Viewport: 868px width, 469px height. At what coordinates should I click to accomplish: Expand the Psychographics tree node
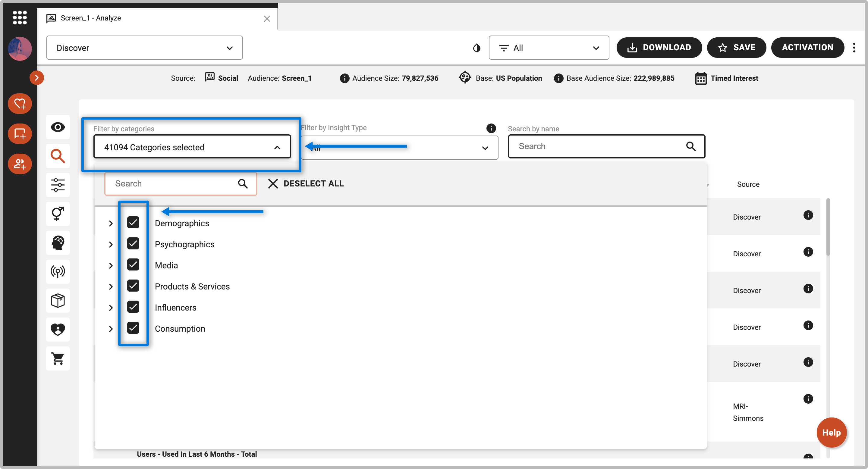111,244
